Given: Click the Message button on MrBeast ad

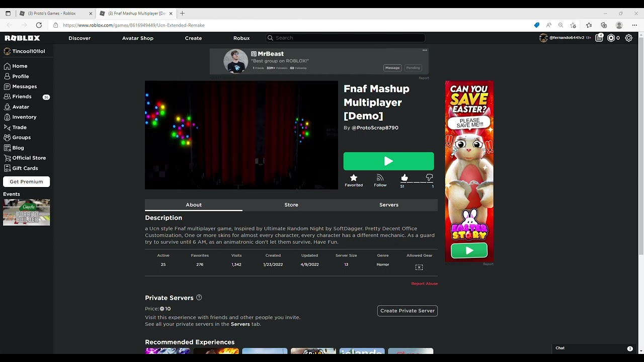Looking at the screenshot, I should click(392, 68).
